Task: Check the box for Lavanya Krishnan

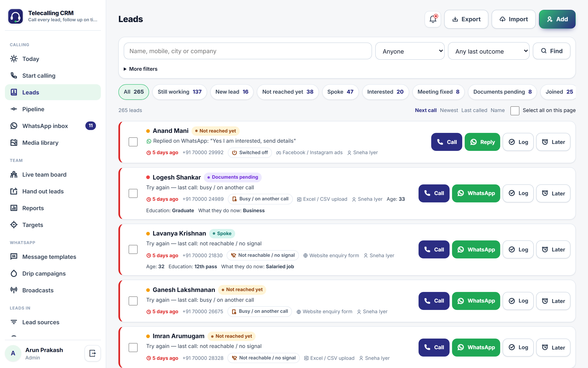Action: tap(133, 249)
